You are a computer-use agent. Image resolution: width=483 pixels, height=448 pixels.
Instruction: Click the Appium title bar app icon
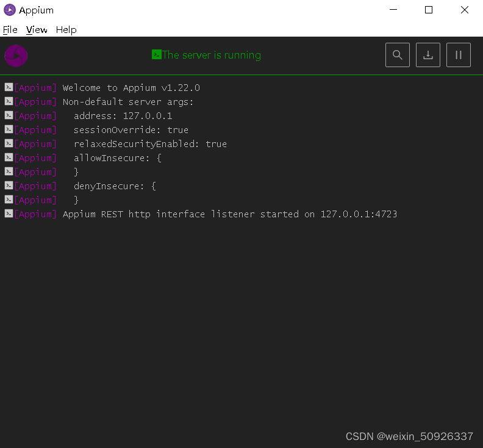(10, 10)
